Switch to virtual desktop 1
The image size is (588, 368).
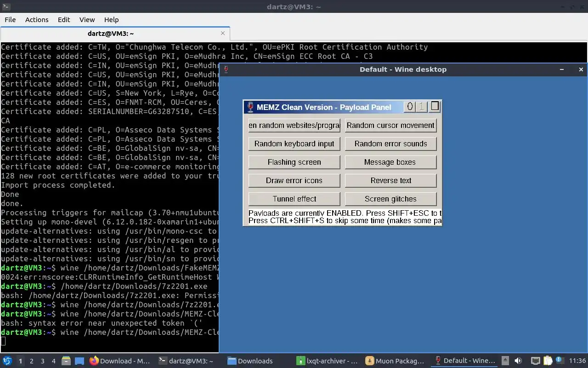pos(20,361)
